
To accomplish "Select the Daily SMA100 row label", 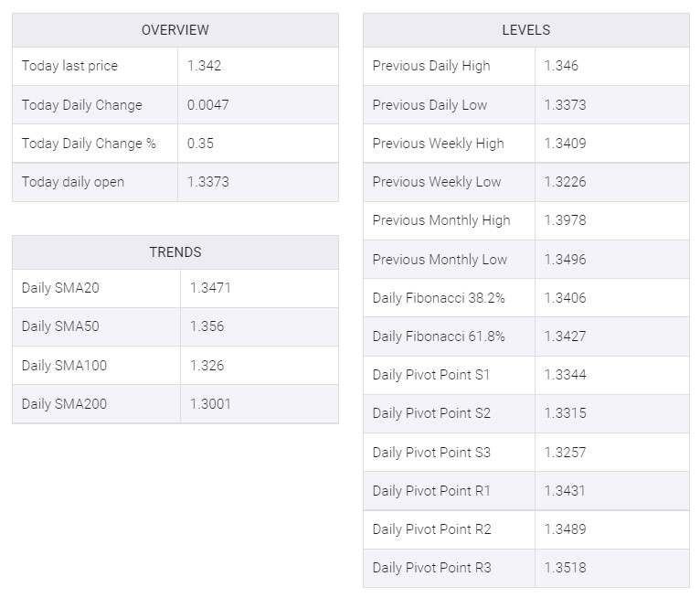I will coord(64,366).
